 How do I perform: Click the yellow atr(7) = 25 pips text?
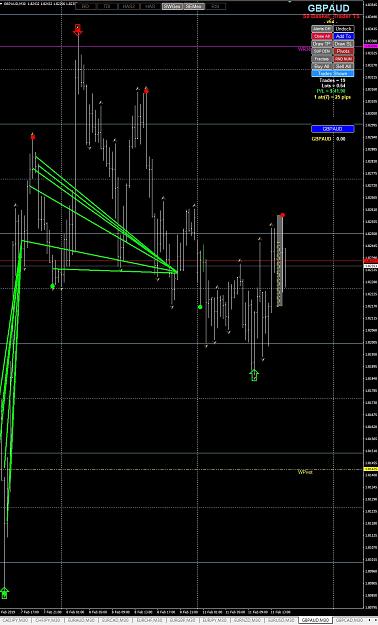pyautogui.click(x=333, y=97)
